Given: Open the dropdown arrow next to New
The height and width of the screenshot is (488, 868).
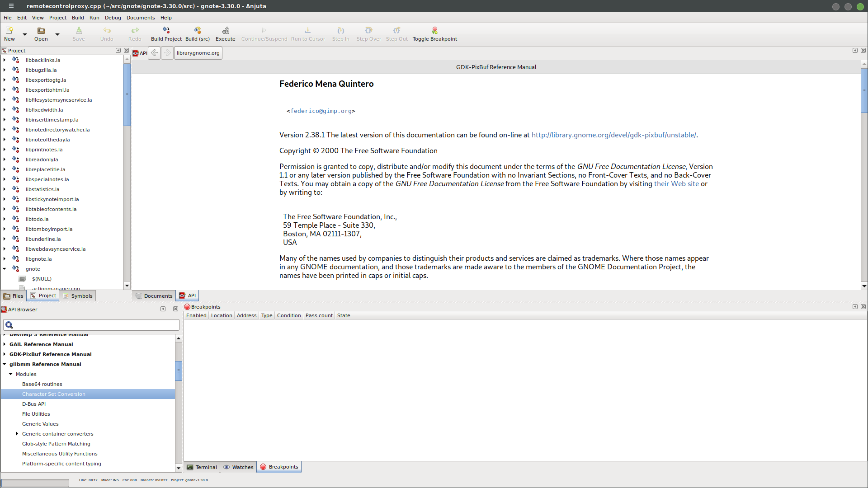Looking at the screenshot, I should click(25, 34).
